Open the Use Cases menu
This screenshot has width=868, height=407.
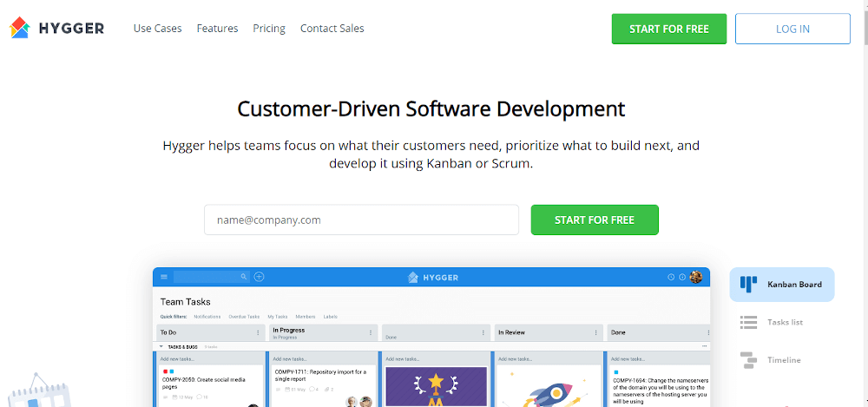(157, 29)
